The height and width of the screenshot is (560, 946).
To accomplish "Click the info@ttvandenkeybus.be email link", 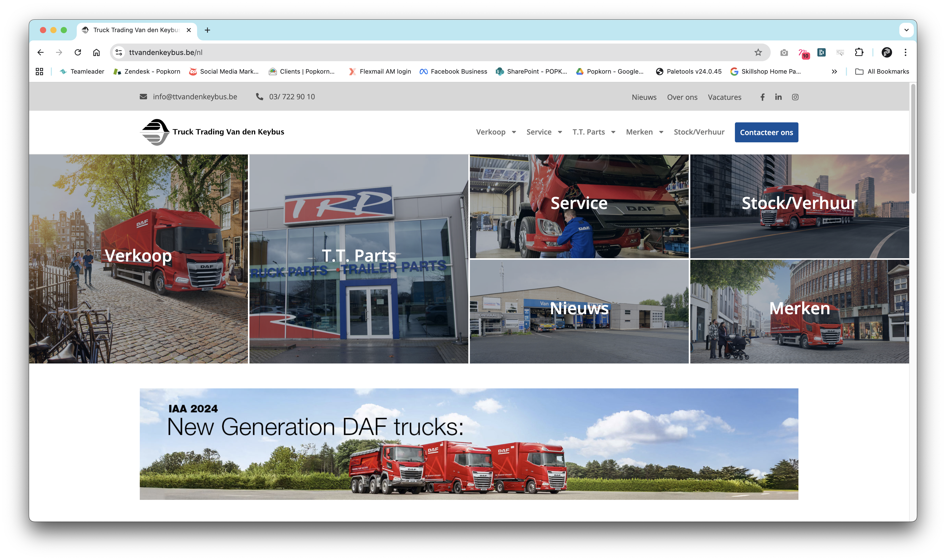I will click(x=195, y=97).
